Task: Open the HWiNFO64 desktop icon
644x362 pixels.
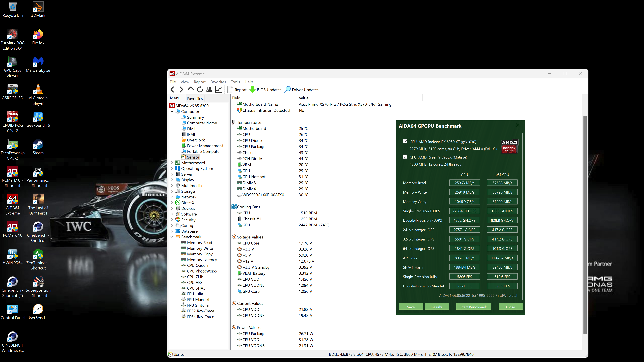Action: [13, 257]
